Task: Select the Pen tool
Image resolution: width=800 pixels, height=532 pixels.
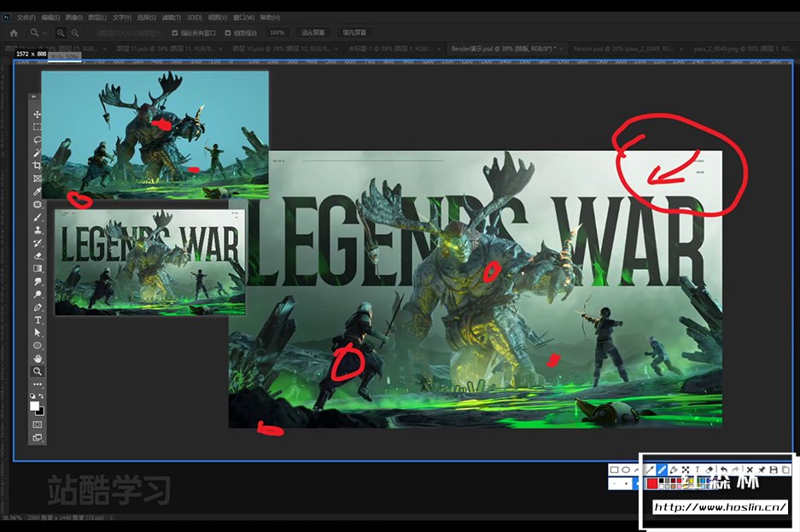Action: pyautogui.click(x=38, y=307)
